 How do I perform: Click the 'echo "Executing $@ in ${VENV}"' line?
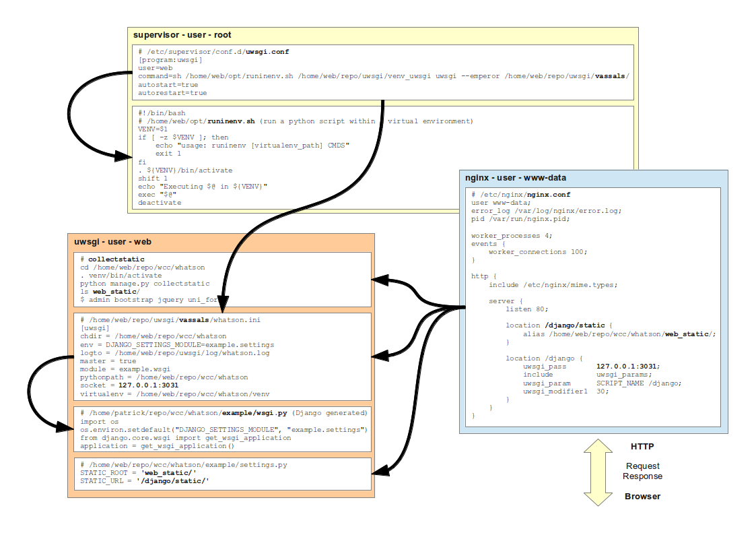[203, 187]
